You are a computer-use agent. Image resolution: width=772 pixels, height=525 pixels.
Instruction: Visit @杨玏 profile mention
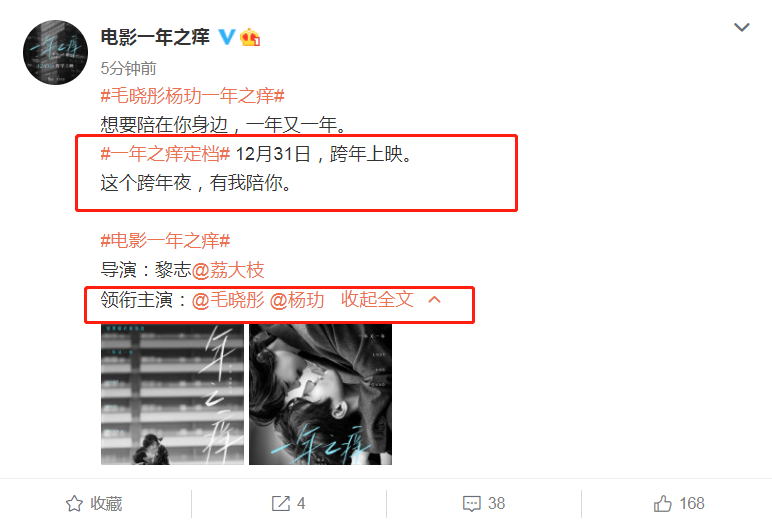297,299
